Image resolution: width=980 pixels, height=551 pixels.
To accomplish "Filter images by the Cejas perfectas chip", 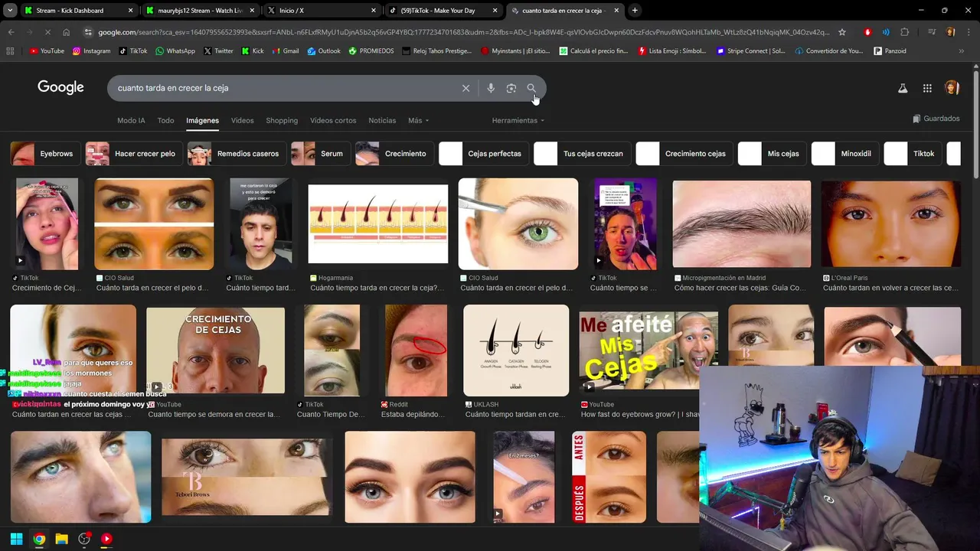I will coord(482,154).
